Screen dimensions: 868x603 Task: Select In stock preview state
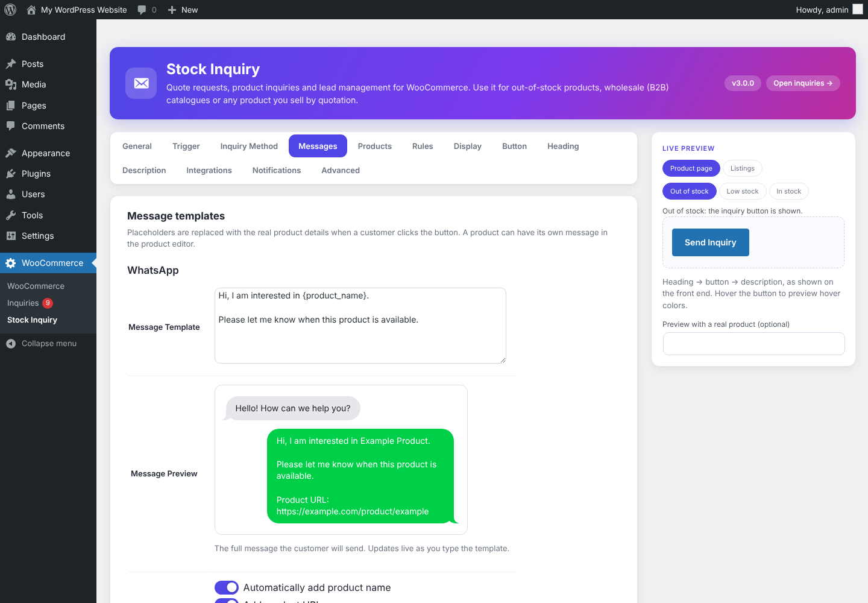tap(788, 191)
